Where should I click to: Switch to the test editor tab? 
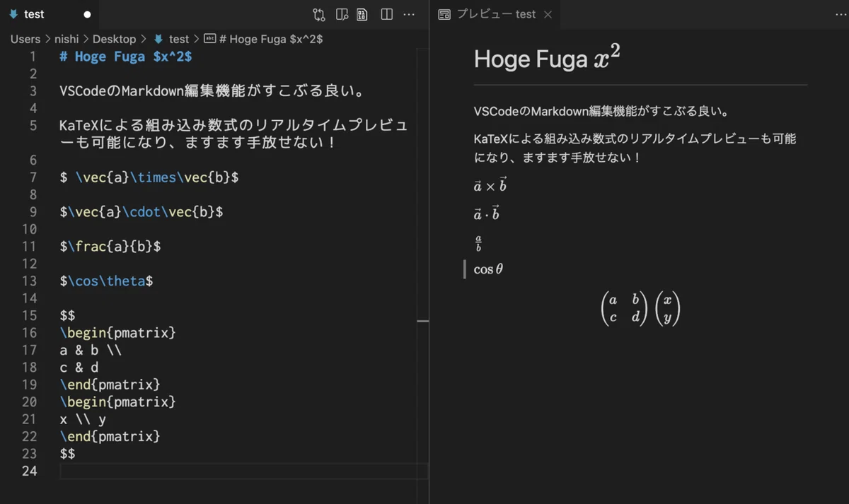pos(50,14)
